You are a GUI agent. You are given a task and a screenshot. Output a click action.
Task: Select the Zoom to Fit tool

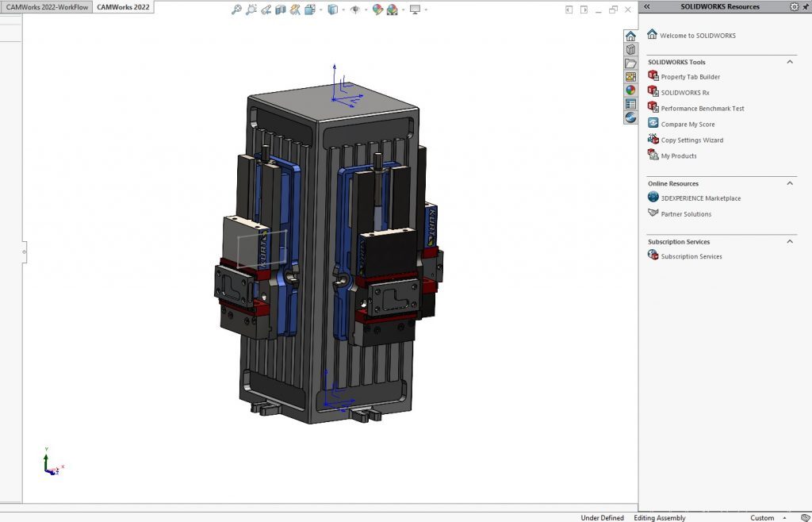click(x=236, y=10)
